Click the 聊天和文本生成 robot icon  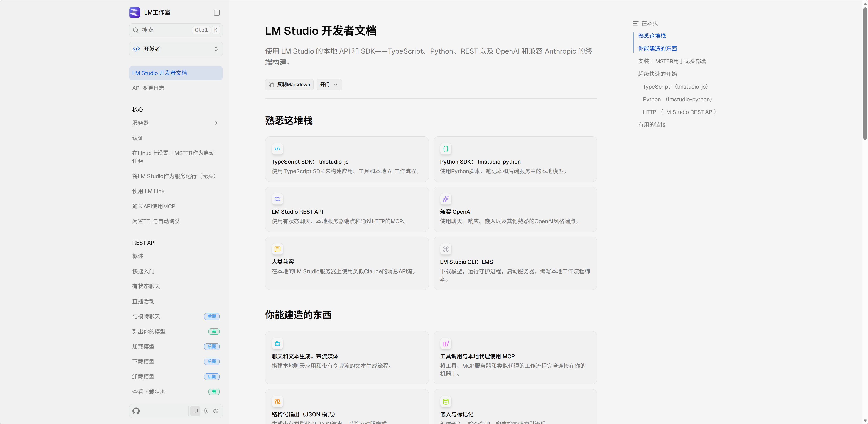pos(277,344)
